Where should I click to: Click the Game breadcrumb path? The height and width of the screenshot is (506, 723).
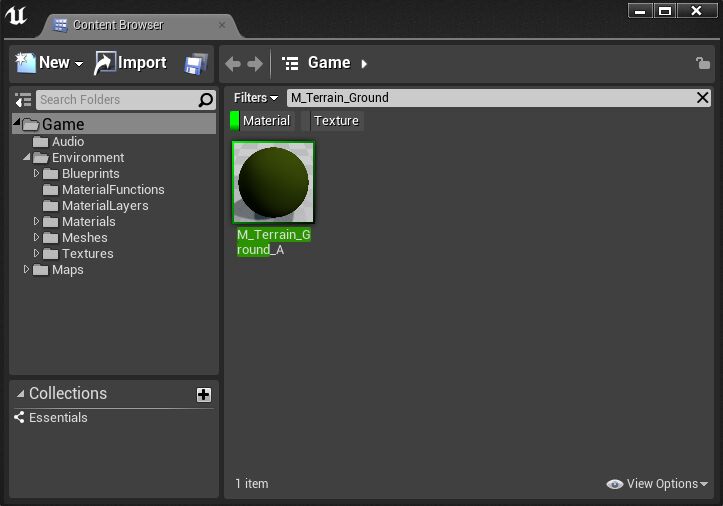click(329, 63)
